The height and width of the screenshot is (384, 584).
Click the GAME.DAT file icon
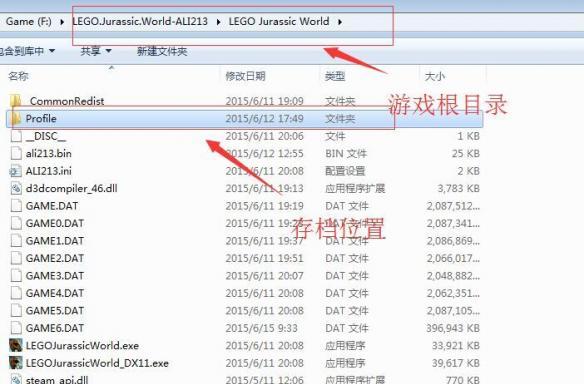[16, 206]
